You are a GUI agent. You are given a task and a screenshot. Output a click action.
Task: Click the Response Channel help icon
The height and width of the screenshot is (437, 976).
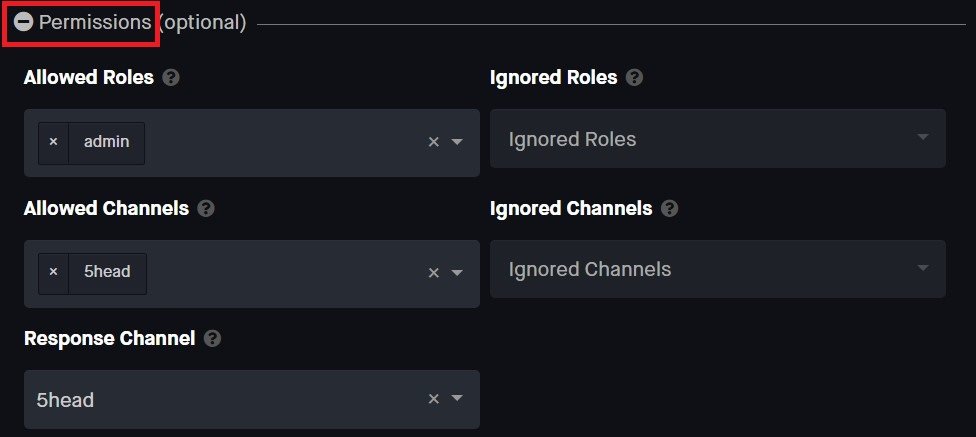[212, 338]
